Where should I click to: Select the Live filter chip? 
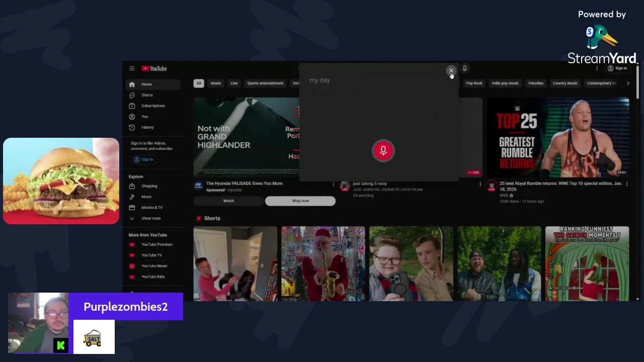click(x=234, y=83)
